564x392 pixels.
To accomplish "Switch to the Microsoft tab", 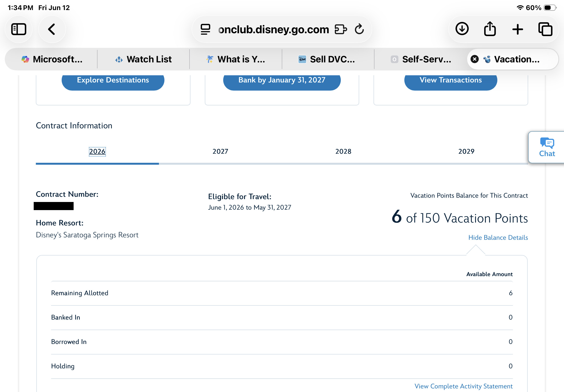I will coord(52,59).
